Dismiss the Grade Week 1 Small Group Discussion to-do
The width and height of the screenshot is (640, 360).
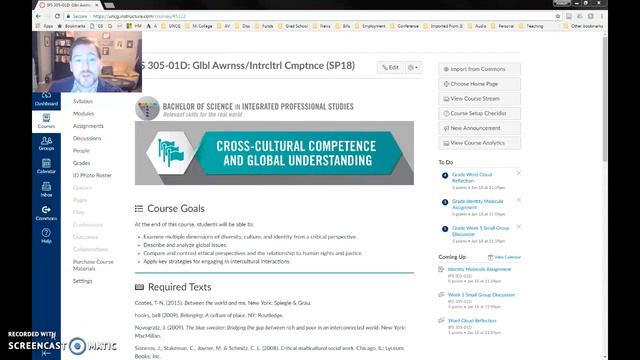click(519, 227)
